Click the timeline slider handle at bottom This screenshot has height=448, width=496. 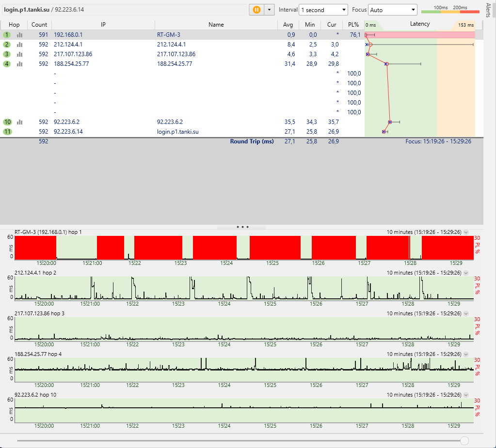[464, 440]
